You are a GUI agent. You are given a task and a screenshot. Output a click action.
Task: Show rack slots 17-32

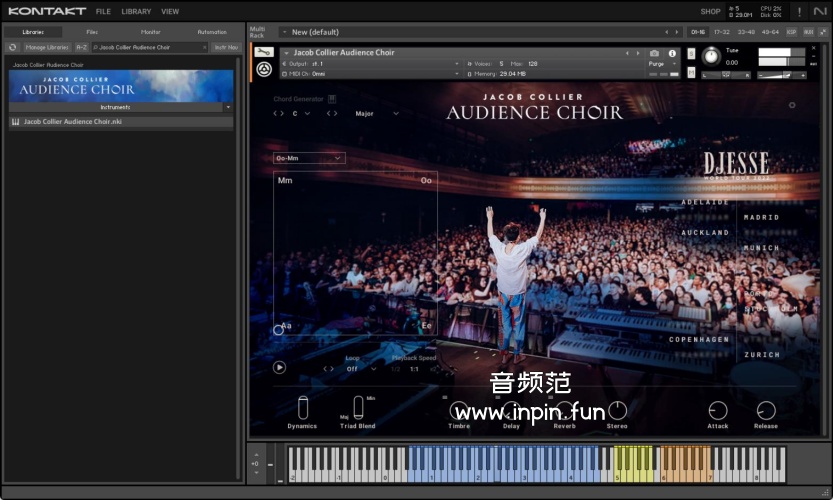click(721, 32)
